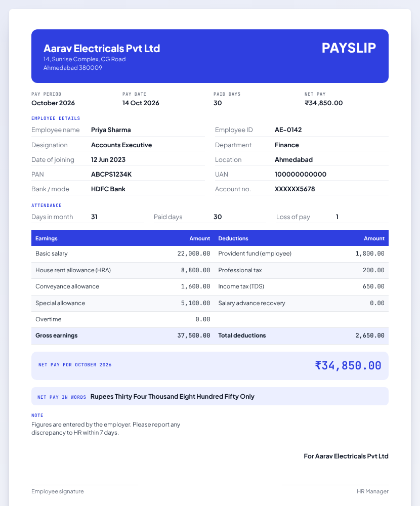Click the Conveyance allowance amount 1,600.00

196,286
